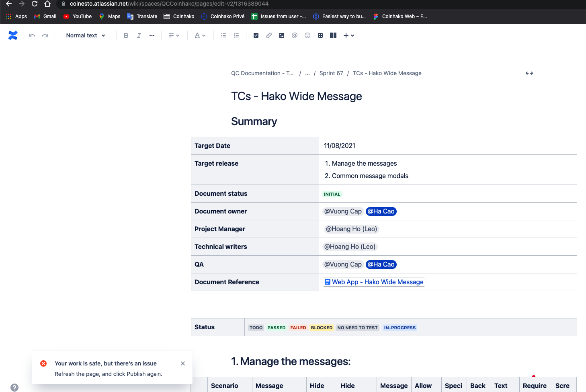Open the text color picker
The width and height of the screenshot is (586, 392).
(x=200, y=35)
